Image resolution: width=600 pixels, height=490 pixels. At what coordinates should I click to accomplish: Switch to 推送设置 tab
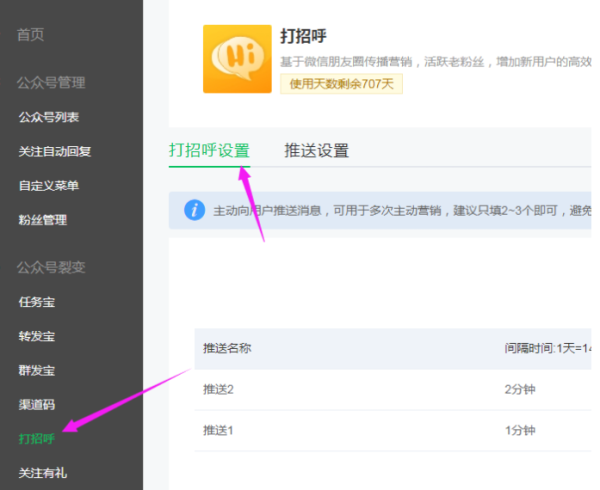click(316, 150)
